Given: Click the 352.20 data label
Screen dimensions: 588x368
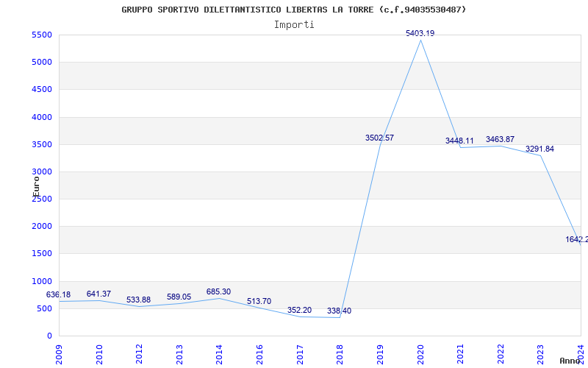Looking at the screenshot, I should (x=299, y=310).
